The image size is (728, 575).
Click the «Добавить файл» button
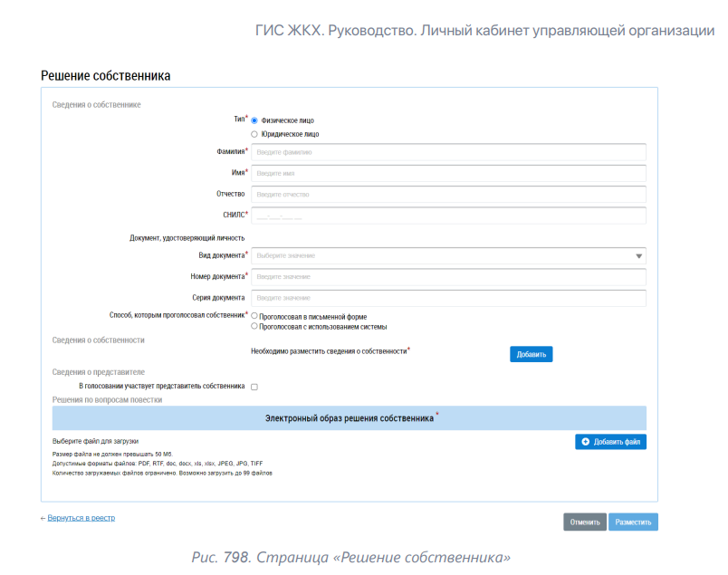point(613,441)
